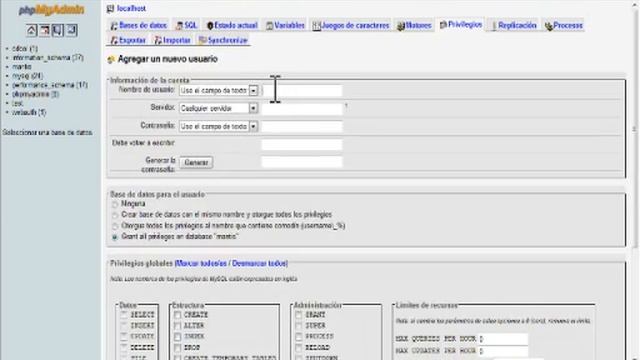Click the Estado actual tab icon
Screen dimensions: 640x360
click(x=210, y=26)
